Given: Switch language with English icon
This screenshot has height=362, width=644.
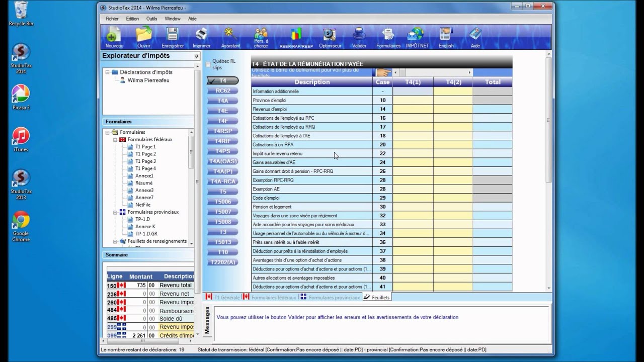Looking at the screenshot, I should [446, 37].
